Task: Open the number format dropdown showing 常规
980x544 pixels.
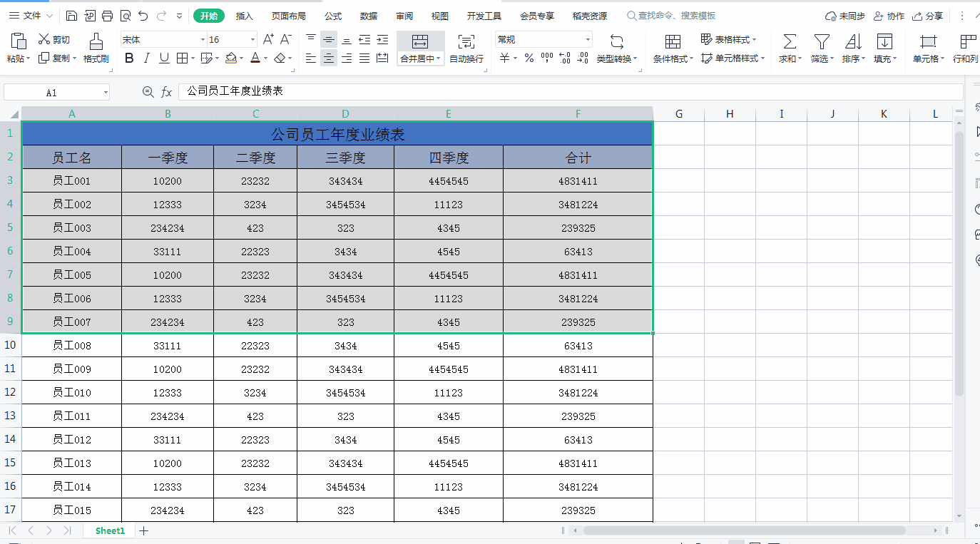Action: (588, 40)
